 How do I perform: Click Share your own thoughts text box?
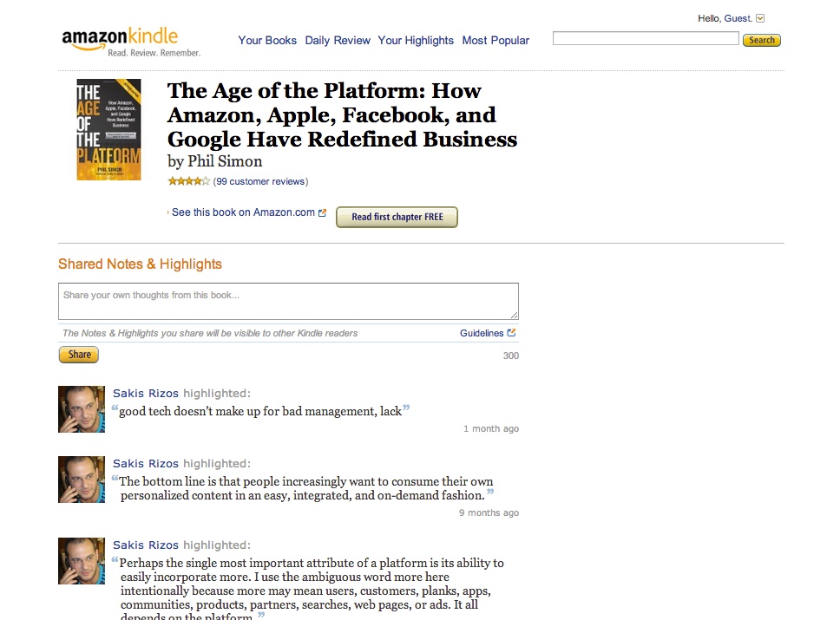288,302
